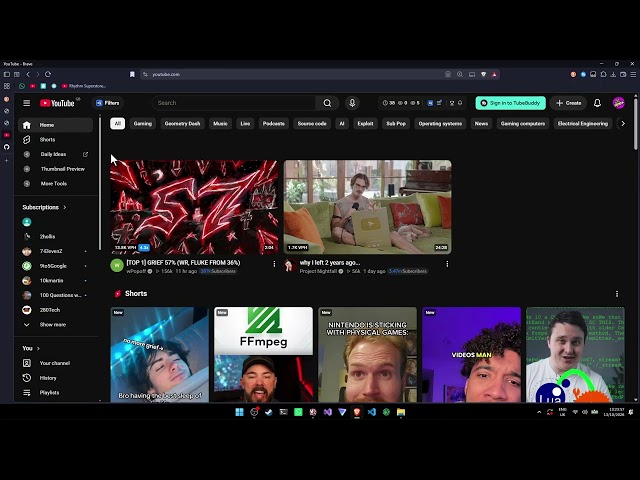Open the GitHub sidebar icon
Image resolution: width=640 pixels, height=480 pixels.
(x=7, y=147)
